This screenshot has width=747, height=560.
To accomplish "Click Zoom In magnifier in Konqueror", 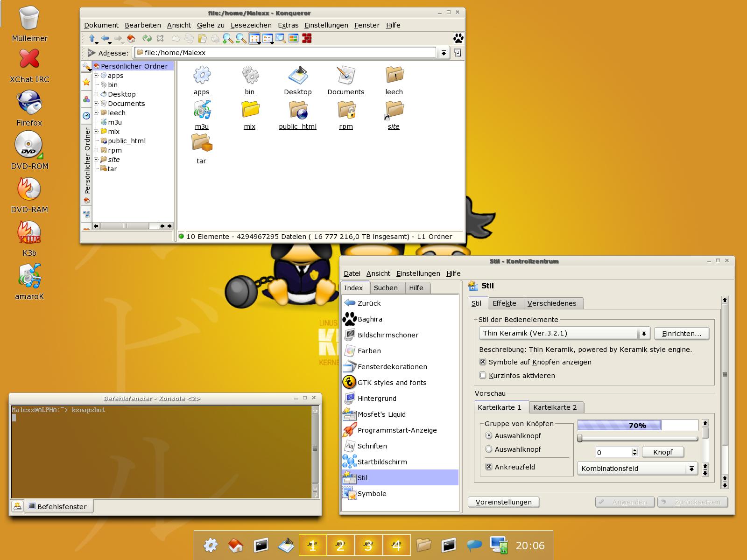I will coord(228,38).
